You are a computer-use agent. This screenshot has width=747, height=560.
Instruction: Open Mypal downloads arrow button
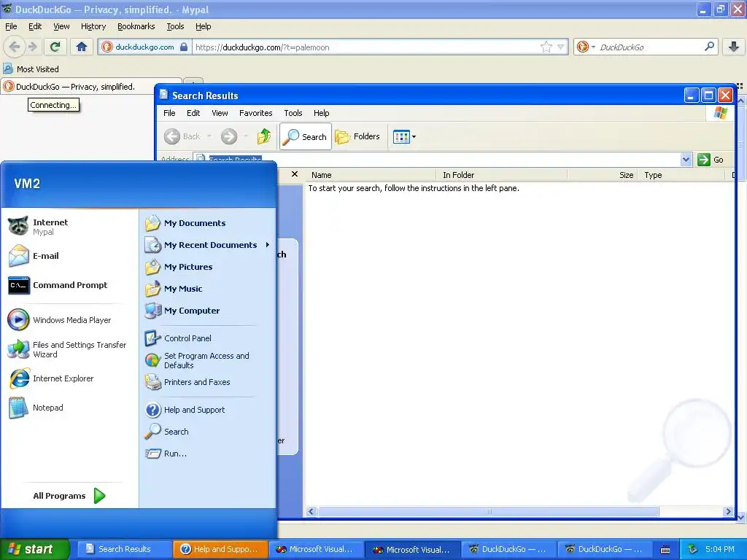pos(734,47)
